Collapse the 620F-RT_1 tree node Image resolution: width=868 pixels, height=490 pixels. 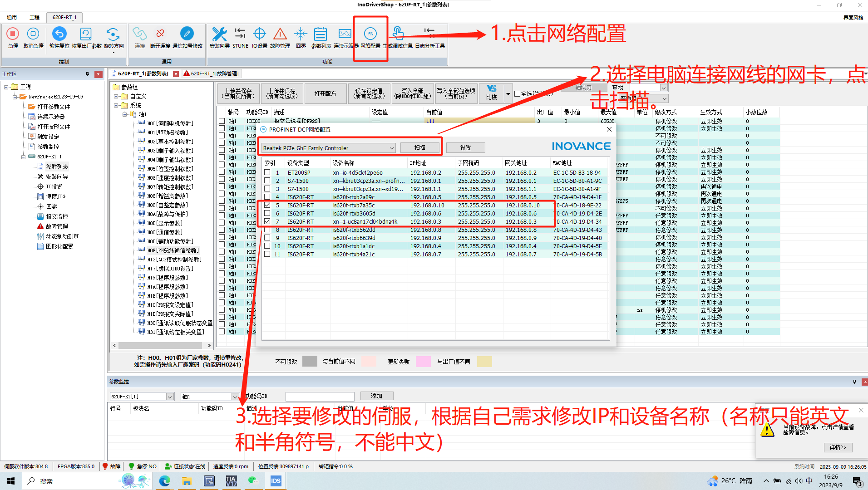[23, 157]
